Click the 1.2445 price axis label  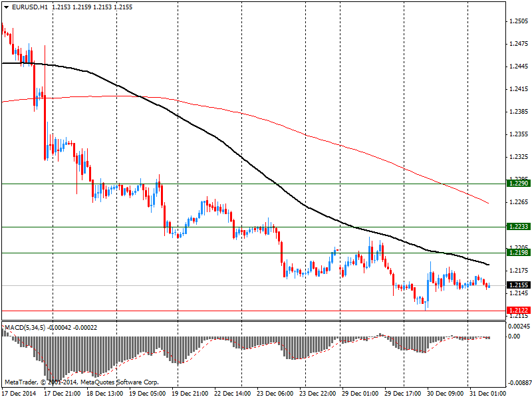point(519,66)
